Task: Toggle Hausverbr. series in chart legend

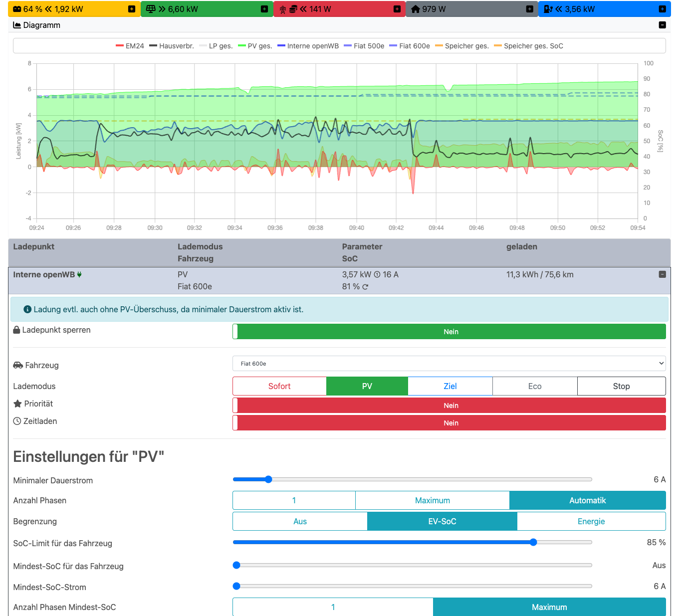Action: (172, 46)
